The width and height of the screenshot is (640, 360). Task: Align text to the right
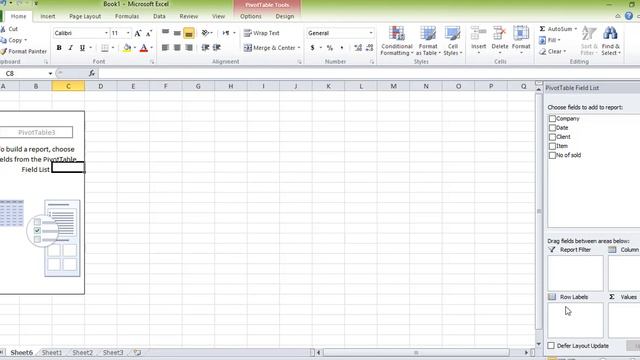pos(189,48)
